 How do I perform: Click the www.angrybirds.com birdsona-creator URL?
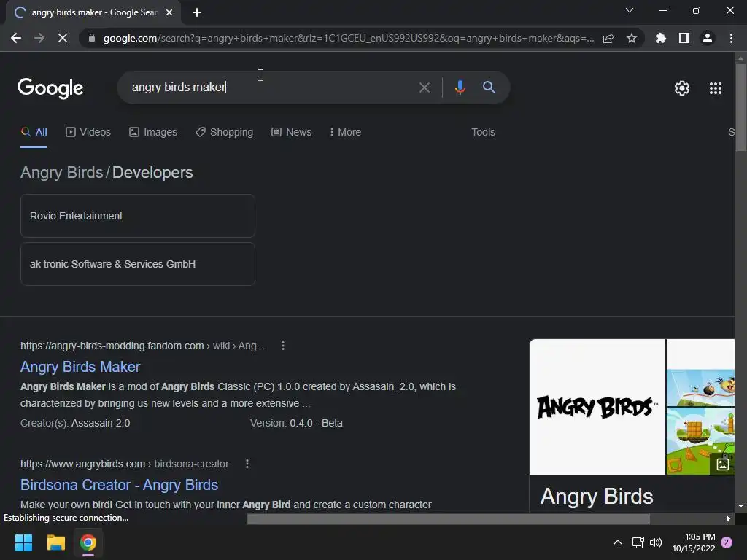(x=124, y=464)
